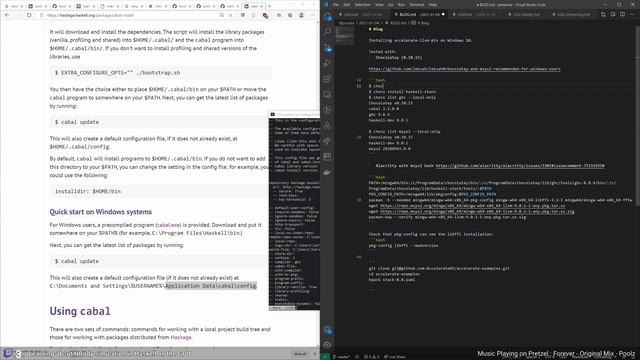Click the VS Code editor minimap
The image size is (640, 360).
(x=344, y=36)
